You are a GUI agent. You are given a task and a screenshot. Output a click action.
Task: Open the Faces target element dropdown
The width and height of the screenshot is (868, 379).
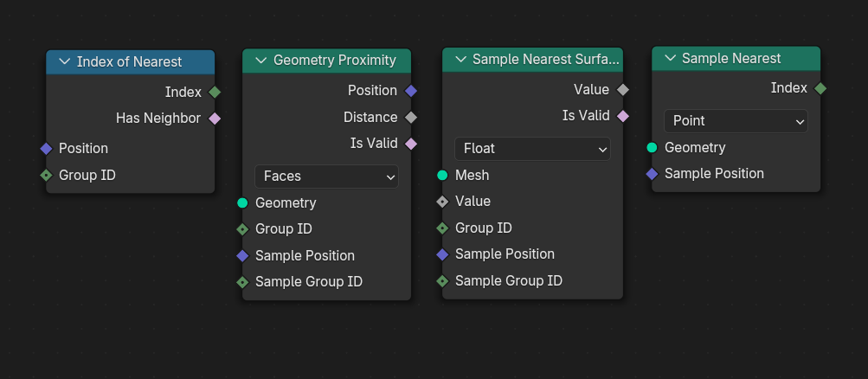coord(326,177)
